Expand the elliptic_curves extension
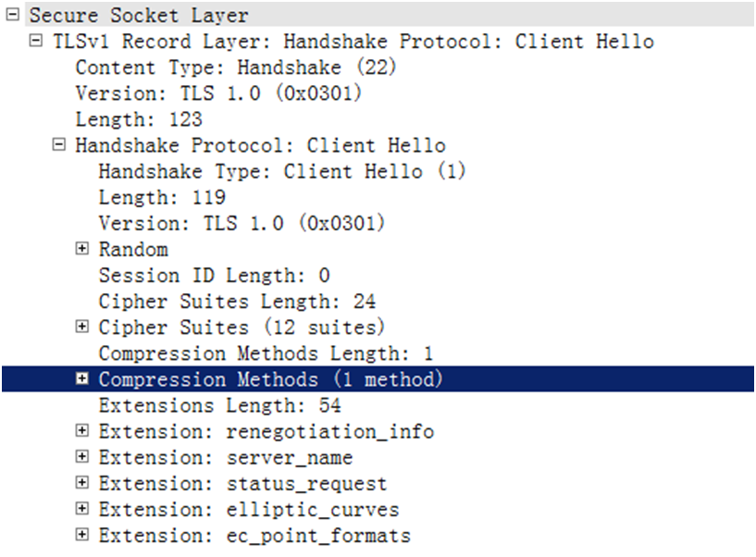Viewport: 756px width, 557px height. (82, 509)
